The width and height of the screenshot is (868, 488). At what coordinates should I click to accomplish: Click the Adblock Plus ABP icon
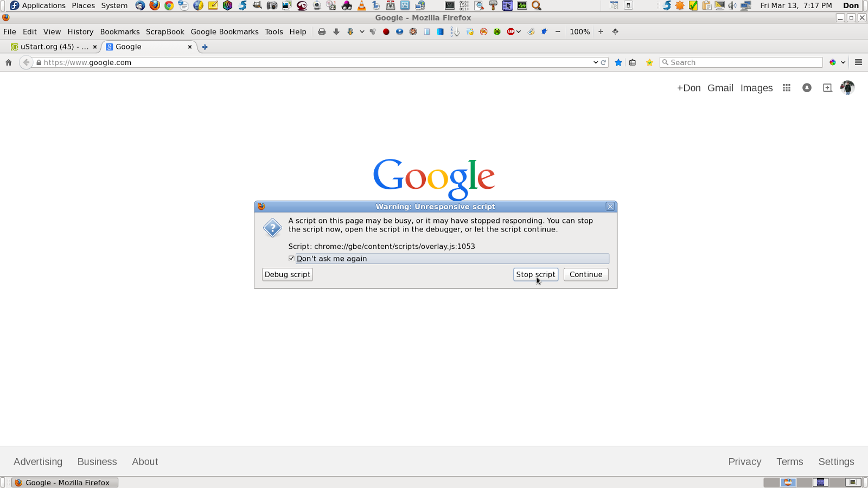point(510,32)
